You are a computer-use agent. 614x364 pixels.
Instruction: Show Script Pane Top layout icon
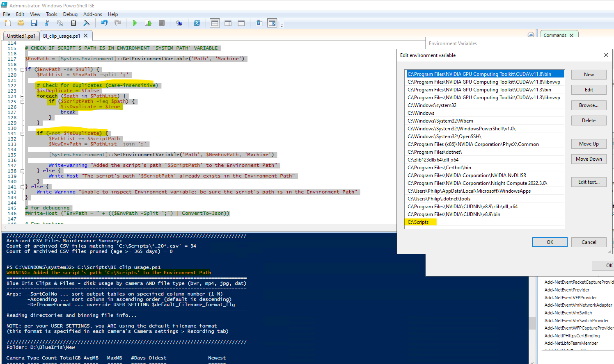point(215,23)
